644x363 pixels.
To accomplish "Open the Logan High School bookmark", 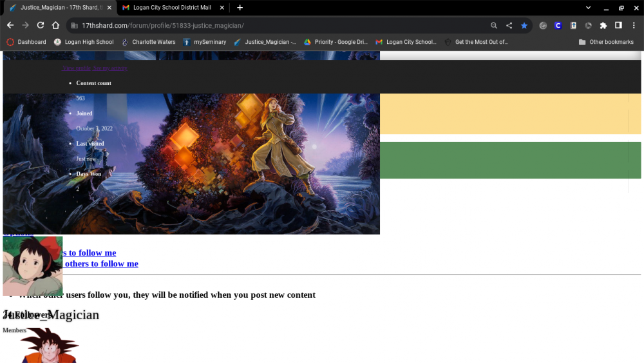I will pos(84,42).
